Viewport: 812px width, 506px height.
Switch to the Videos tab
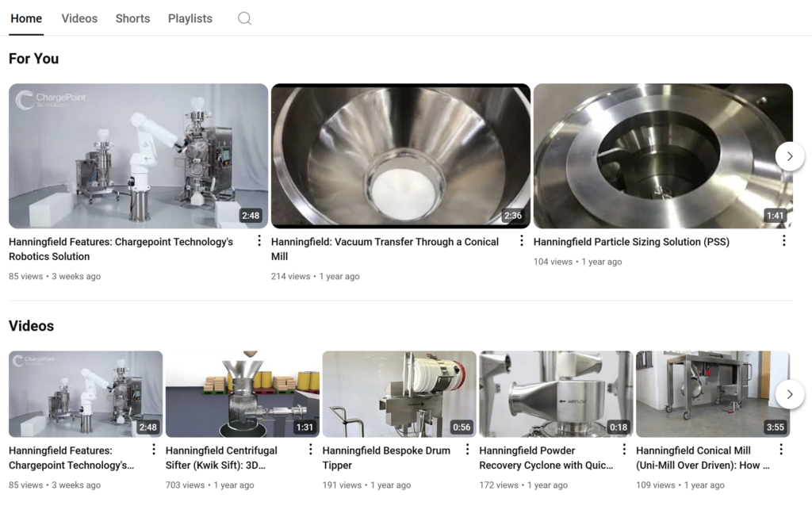[x=79, y=19]
